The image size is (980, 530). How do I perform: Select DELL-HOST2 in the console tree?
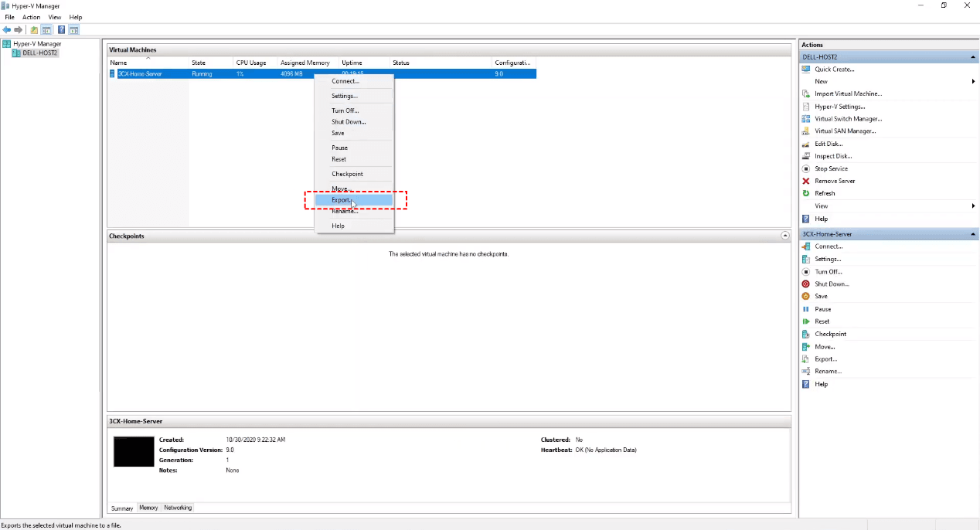(x=40, y=53)
